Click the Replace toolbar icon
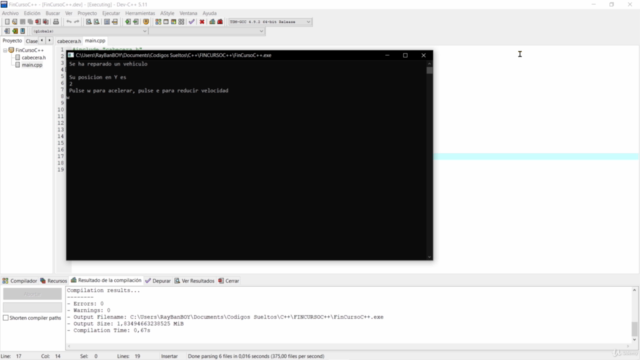Viewport: 640px width, 360px height. (x=96, y=22)
